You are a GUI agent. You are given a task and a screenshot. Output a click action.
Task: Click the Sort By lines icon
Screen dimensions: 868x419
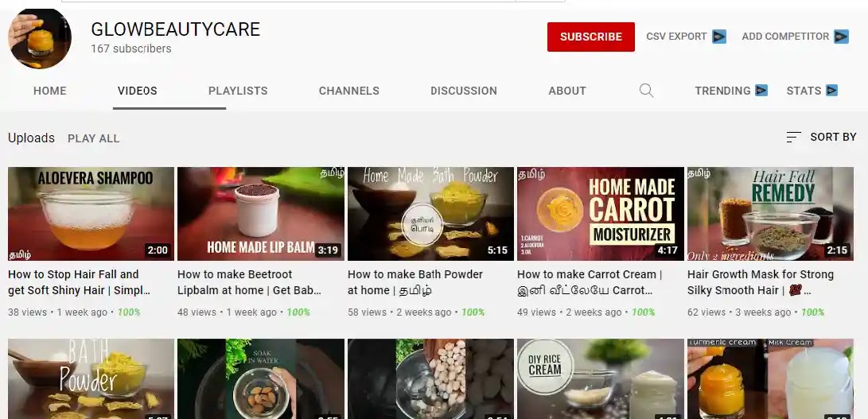click(793, 138)
